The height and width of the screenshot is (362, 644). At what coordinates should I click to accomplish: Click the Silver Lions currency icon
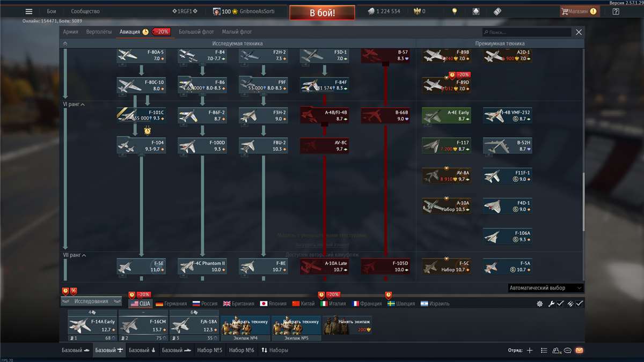point(371,11)
